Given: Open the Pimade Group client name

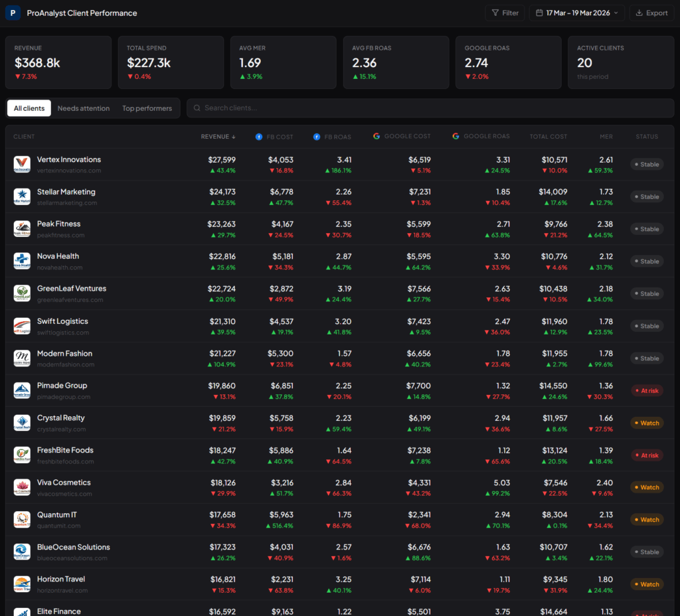Looking at the screenshot, I should click(62, 386).
